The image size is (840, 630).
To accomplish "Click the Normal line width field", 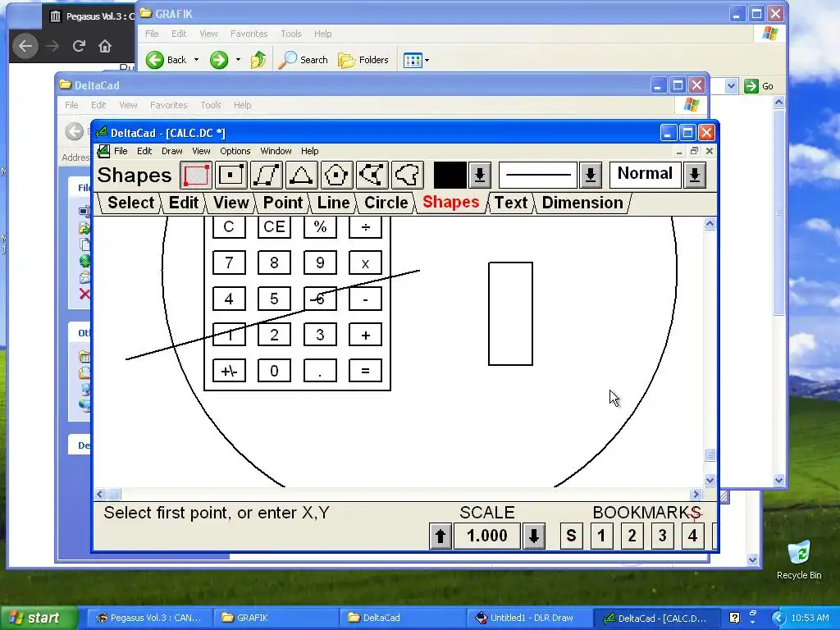I will pyautogui.click(x=645, y=176).
